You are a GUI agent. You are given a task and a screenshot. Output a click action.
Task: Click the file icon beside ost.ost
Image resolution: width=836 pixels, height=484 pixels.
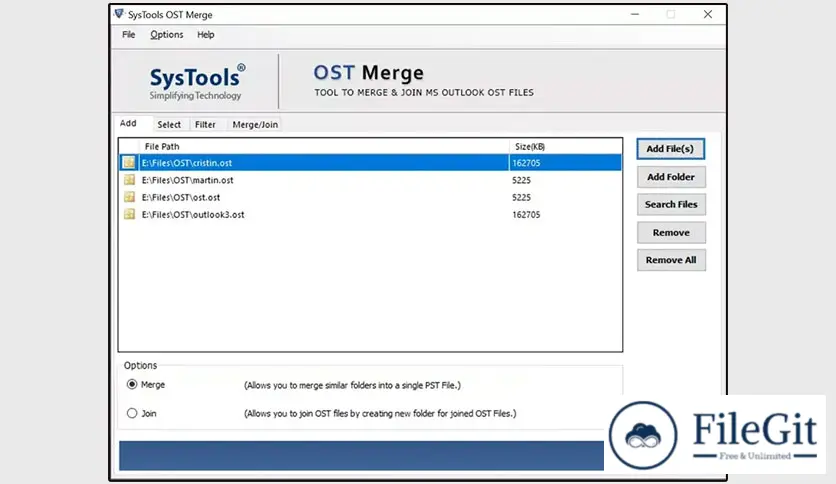click(x=129, y=197)
